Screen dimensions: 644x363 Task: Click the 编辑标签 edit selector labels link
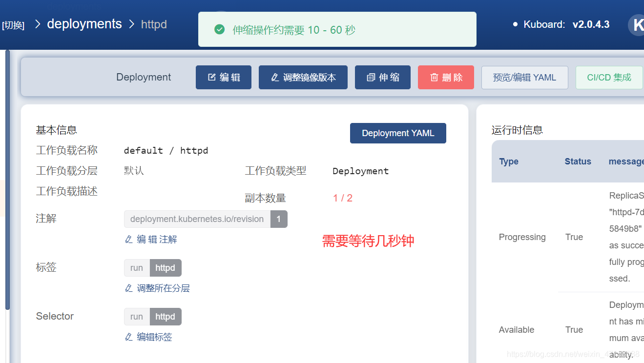(149, 337)
